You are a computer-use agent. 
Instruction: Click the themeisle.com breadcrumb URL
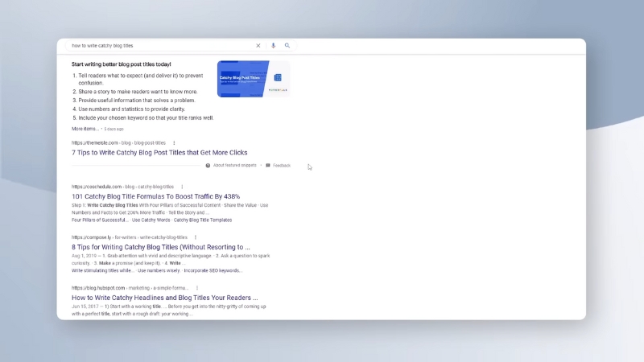(118, 143)
